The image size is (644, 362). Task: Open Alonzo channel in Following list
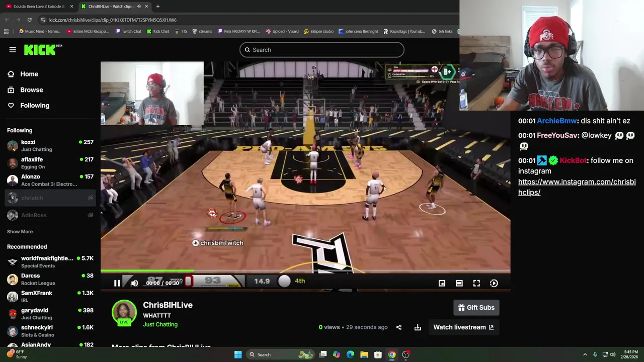click(x=50, y=180)
